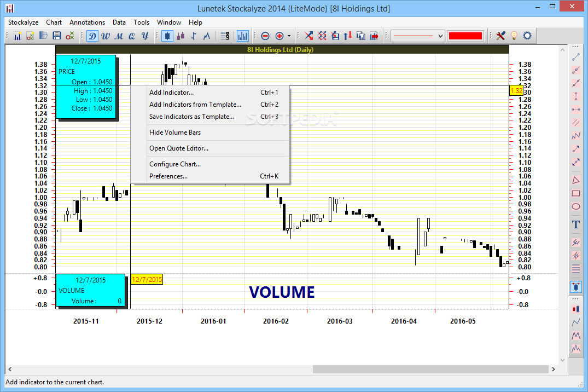This screenshot has height=392, width=588.
Task: Select the parallel lines tool
Action: tap(576, 123)
